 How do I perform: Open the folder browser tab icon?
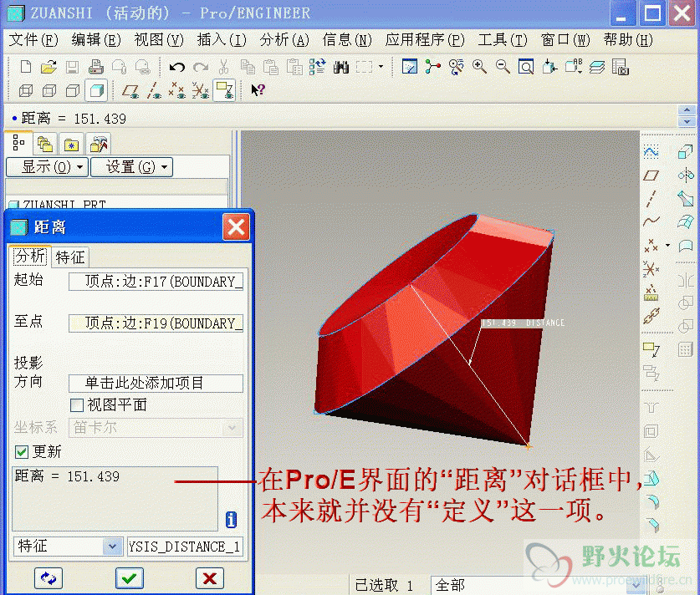point(44,144)
